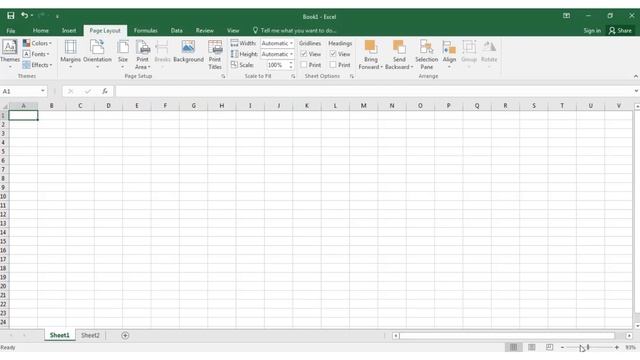Select the Sheet1 tab
The height and width of the screenshot is (360, 640).
click(60, 336)
